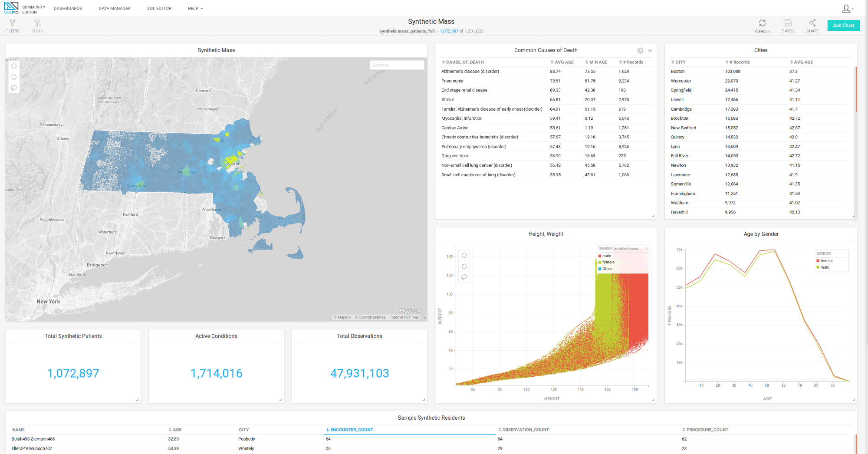Viewport: 868px width, 454px height.
Task: Click the female green swatch in scatter legend
Action: [600, 262]
